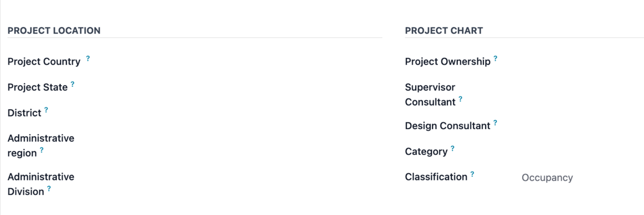644x215 pixels.
Task: Click the PROJECT LOCATION section header
Action: click(54, 30)
